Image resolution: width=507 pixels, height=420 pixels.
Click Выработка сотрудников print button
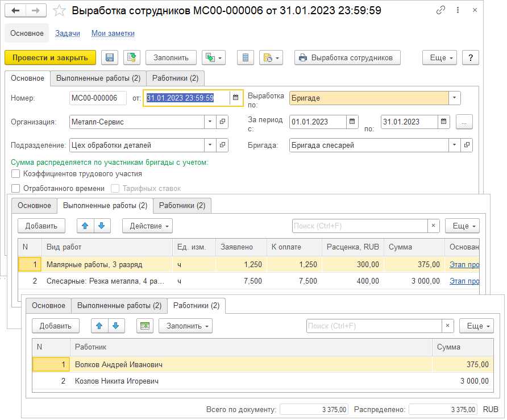pyautogui.click(x=347, y=57)
